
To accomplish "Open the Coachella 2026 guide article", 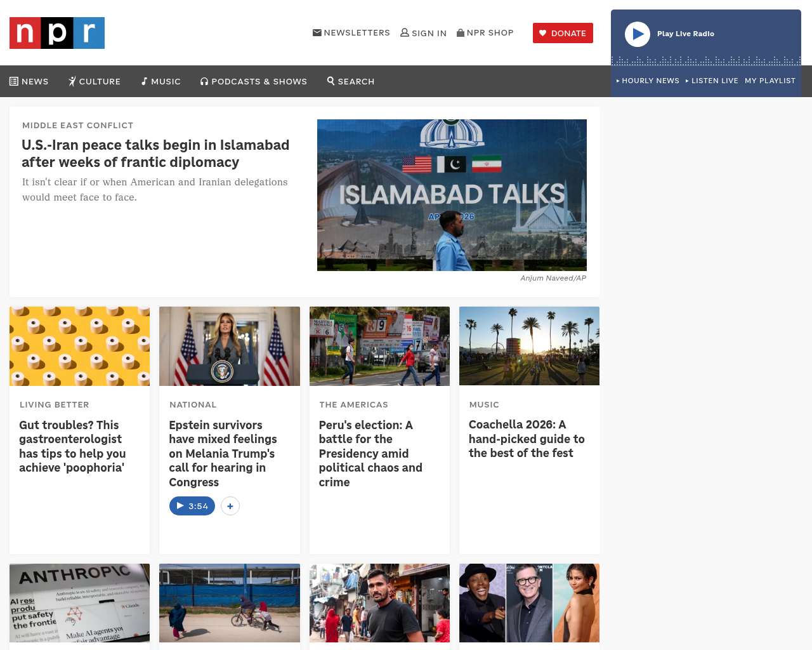I will (x=527, y=439).
